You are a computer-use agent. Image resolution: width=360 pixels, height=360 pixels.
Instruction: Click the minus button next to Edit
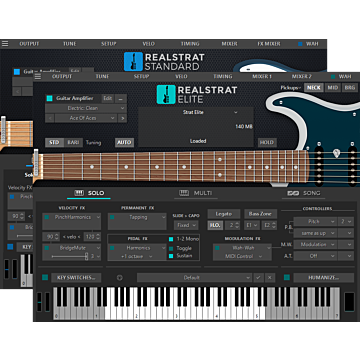[120, 98]
